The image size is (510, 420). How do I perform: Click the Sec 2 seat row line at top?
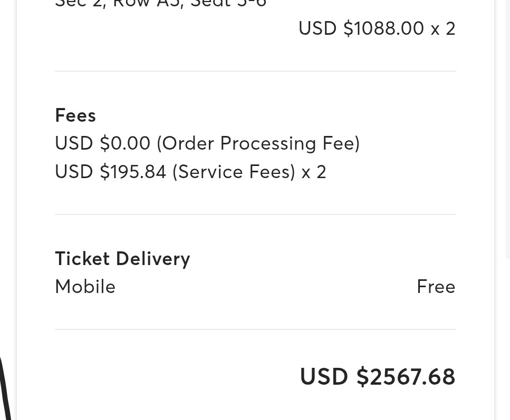pyautogui.click(x=161, y=4)
